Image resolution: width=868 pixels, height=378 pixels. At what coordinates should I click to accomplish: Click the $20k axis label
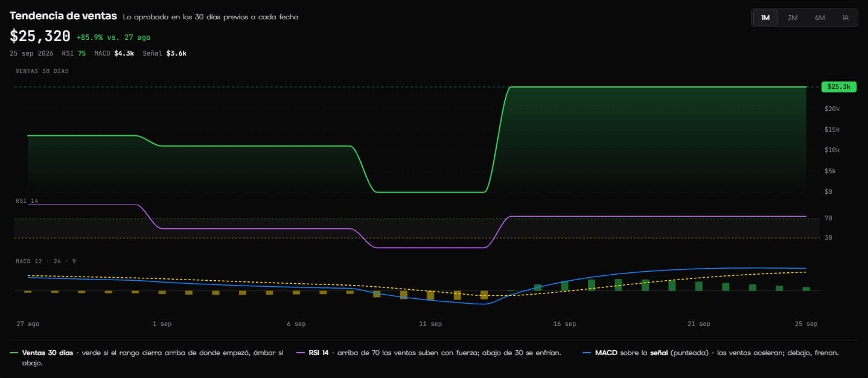[x=832, y=109]
